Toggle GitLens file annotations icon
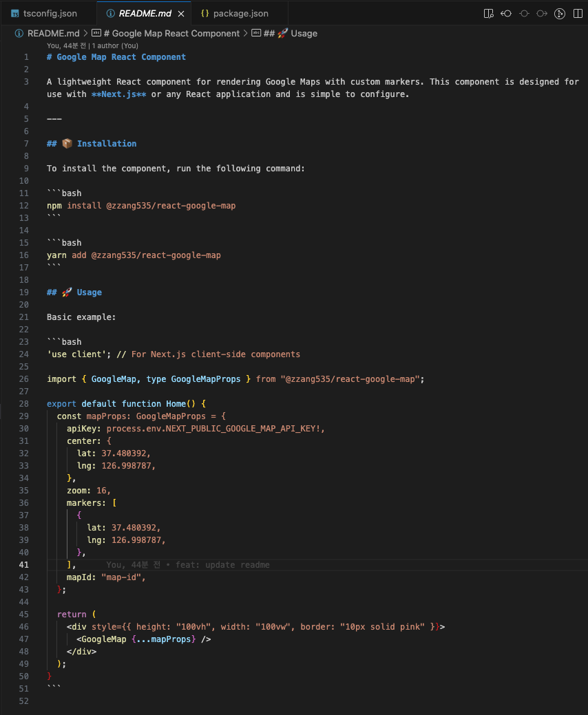The width and height of the screenshot is (588, 715). pyautogui.click(x=560, y=14)
